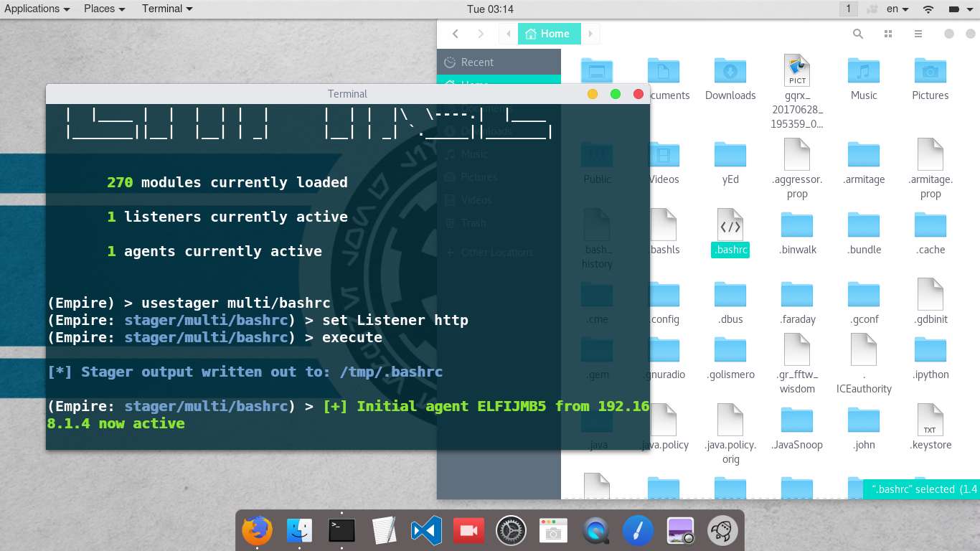Select the .gdbinit file

(x=930, y=294)
